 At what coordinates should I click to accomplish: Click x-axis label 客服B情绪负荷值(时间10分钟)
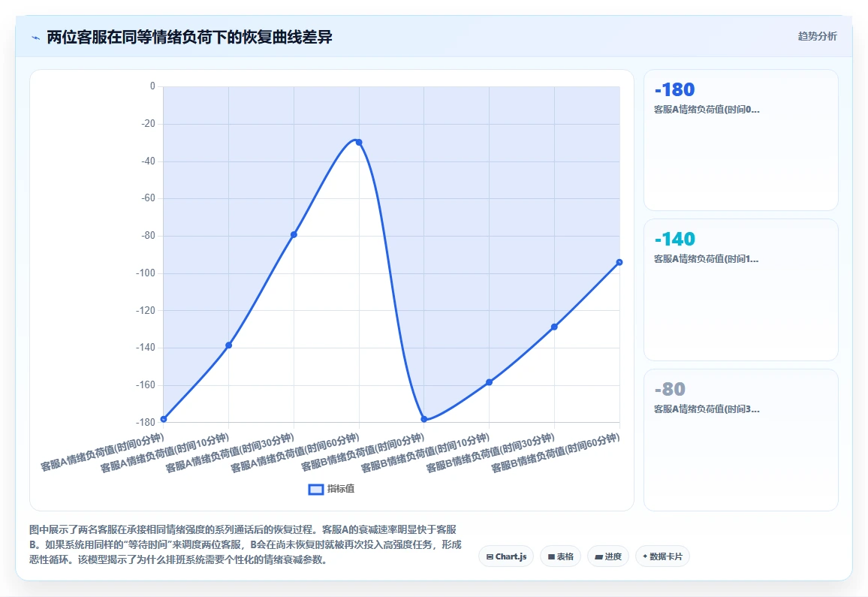tap(425, 454)
